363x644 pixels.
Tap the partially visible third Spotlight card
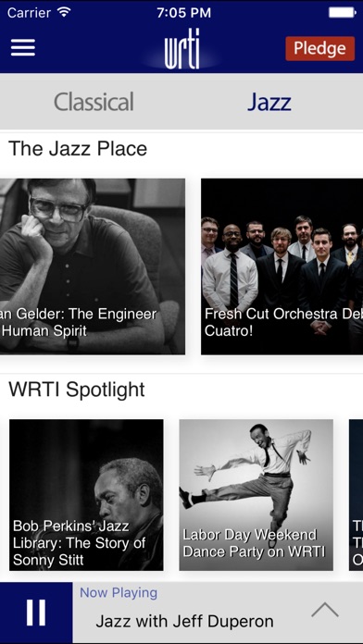pyautogui.click(x=356, y=495)
